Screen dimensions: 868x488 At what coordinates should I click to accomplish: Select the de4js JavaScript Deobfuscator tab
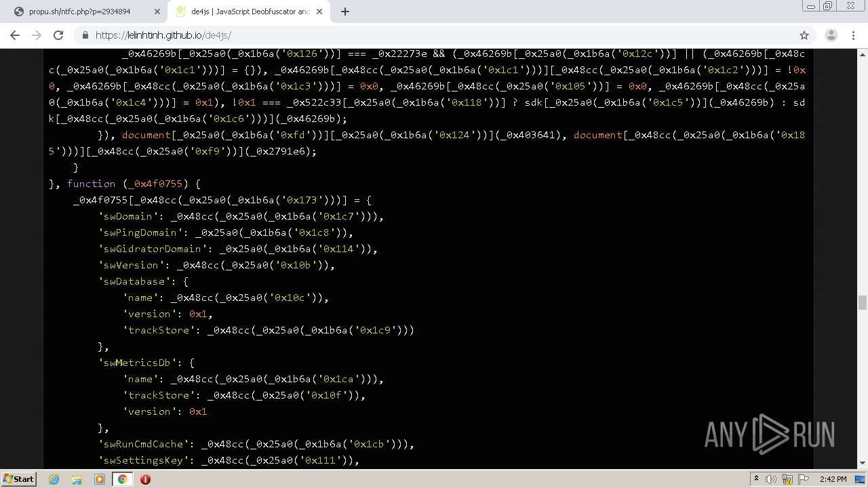[249, 12]
